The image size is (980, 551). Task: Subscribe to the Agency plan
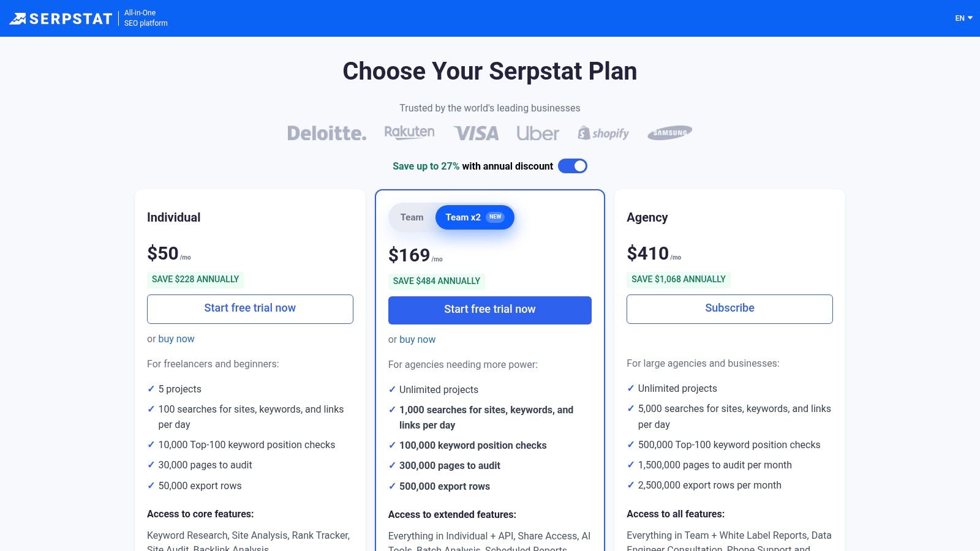pos(729,309)
